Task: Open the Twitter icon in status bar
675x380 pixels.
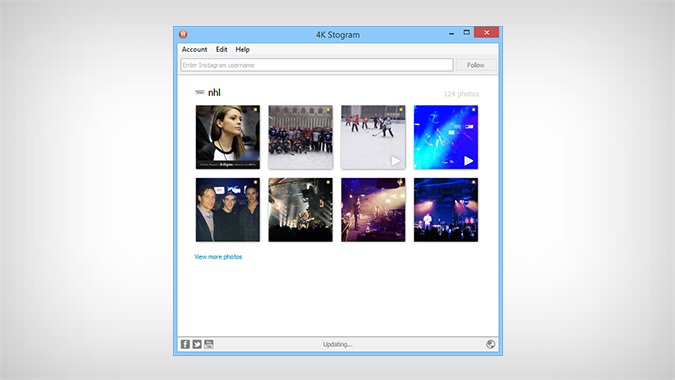Action: 197,344
